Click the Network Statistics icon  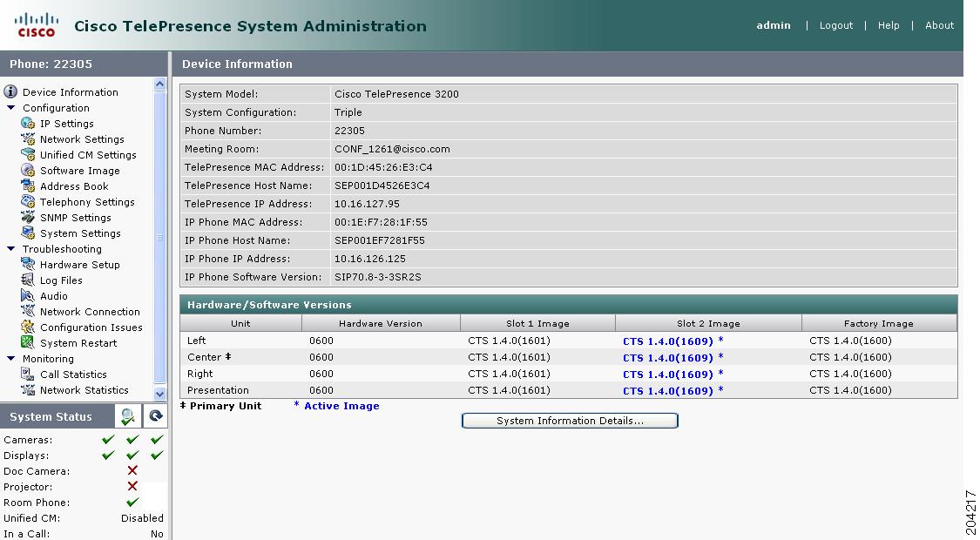click(x=28, y=389)
